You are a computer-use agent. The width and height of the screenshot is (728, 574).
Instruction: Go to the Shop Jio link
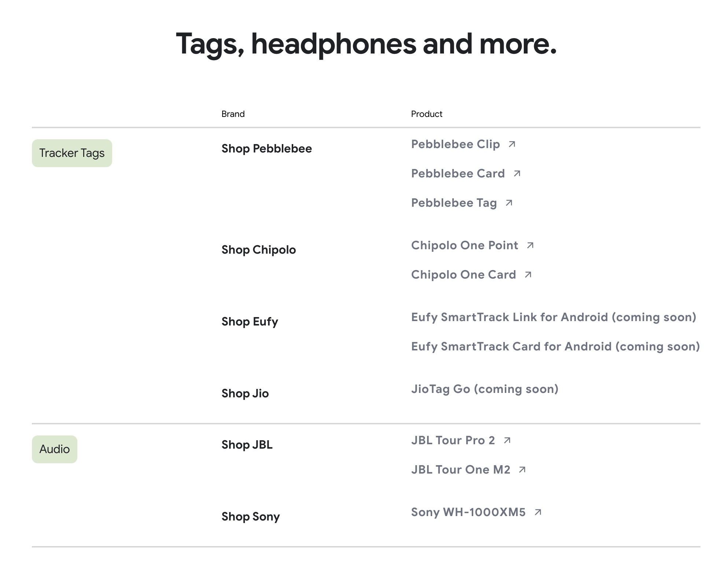(245, 394)
